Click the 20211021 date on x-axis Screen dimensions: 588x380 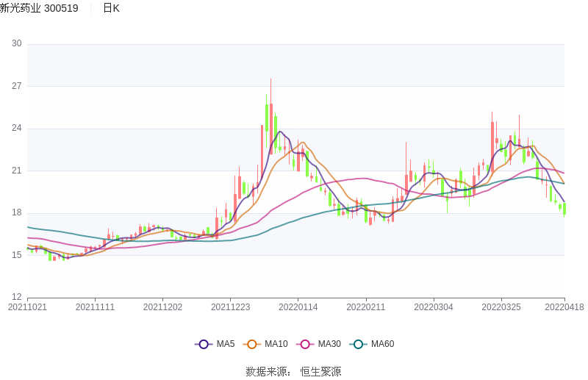point(27,307)
